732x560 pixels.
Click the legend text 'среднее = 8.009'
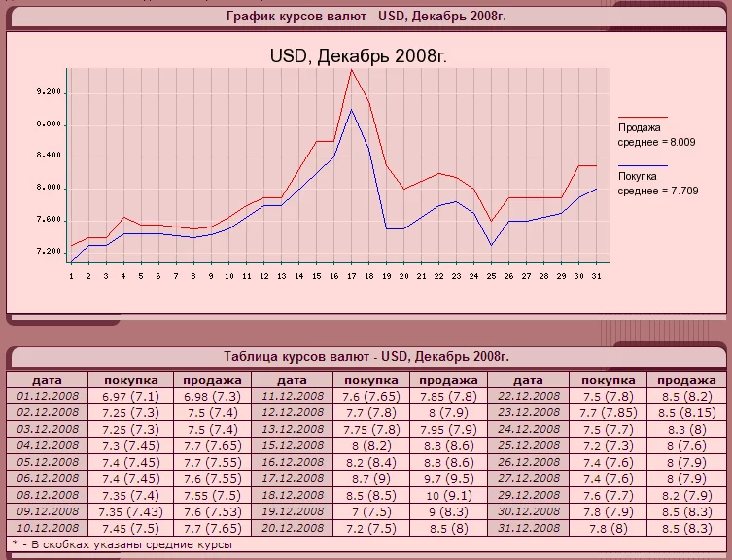click(656, 142)
